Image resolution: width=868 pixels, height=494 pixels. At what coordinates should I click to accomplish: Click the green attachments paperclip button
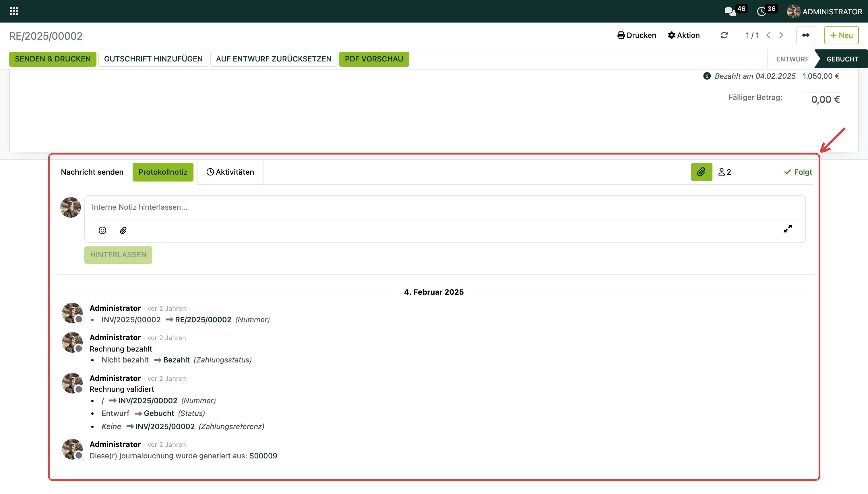[702, 172]
